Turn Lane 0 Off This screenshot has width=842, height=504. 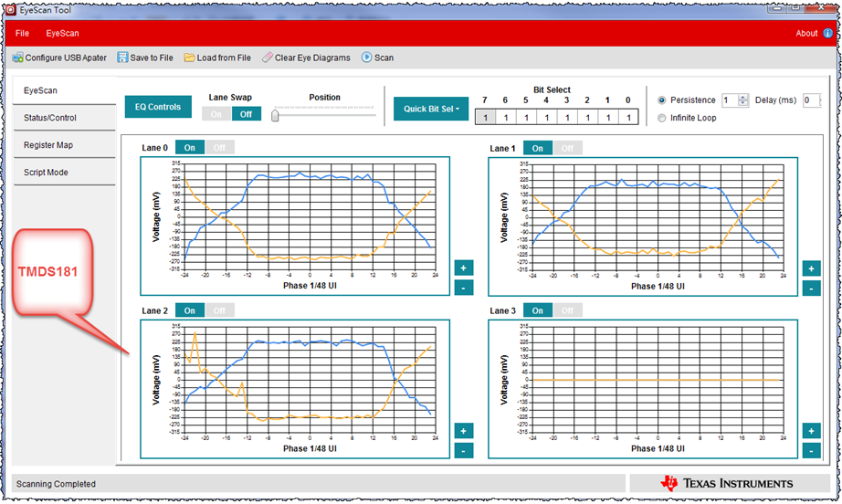click(x=219, y=148)
